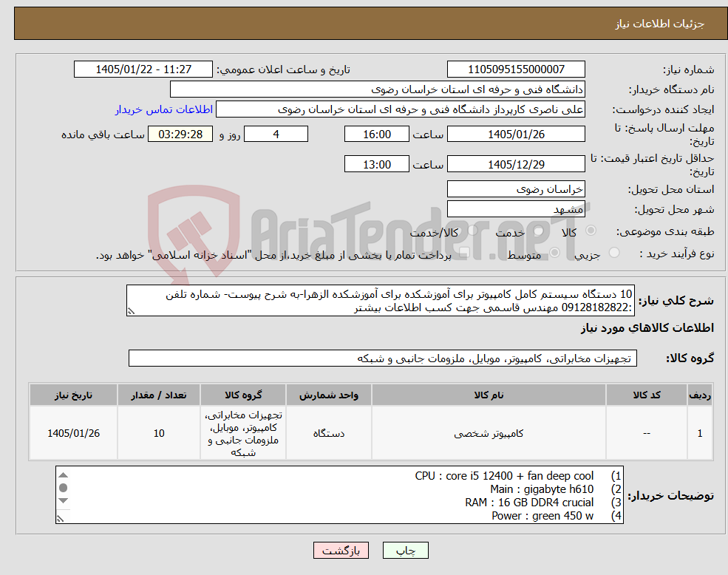Click the quantity cell showing 10

(x=159, y=433)
